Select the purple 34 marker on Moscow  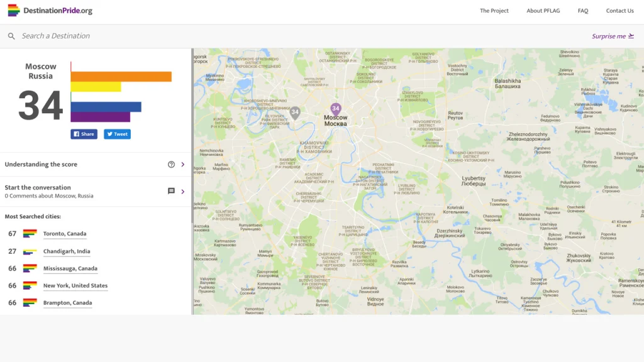click(336, 108)
